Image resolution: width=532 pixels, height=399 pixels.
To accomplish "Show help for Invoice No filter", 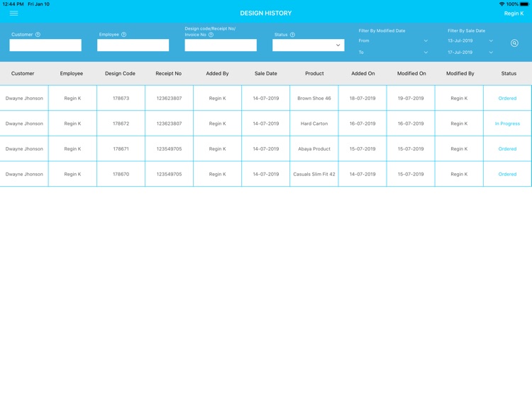I will (x=211, y=35).
